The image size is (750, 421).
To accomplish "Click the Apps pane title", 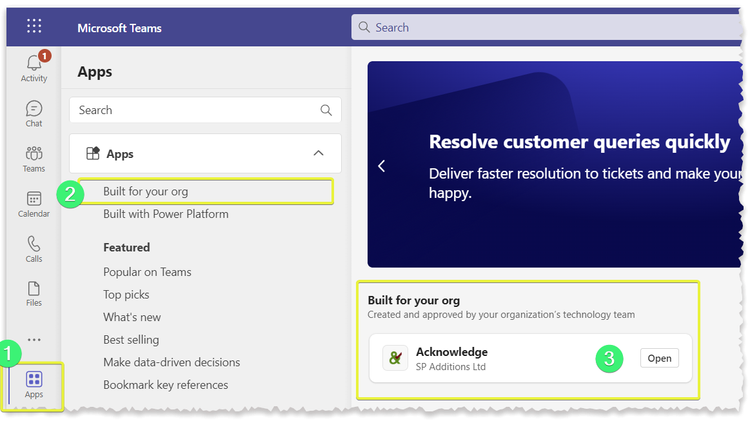I will coord(95,72).
